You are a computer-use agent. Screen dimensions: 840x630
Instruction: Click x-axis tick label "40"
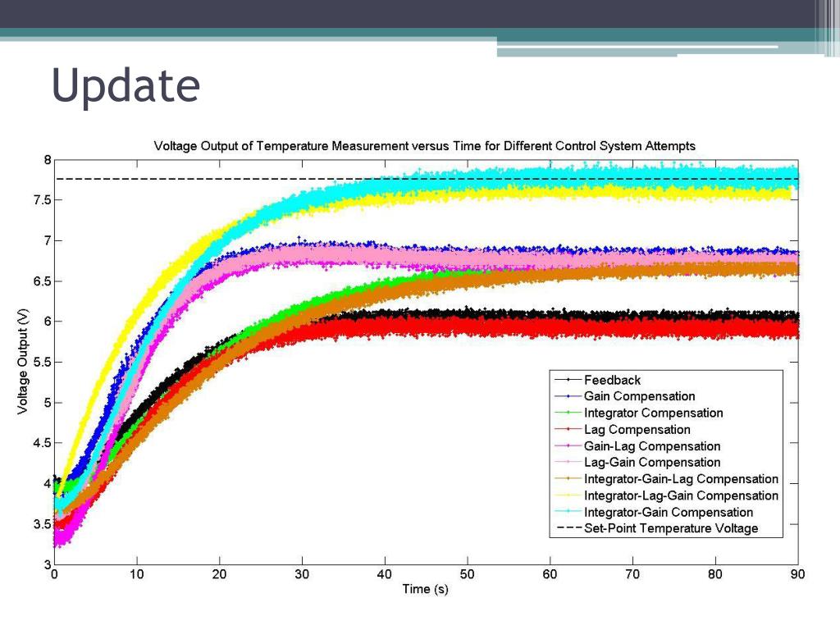pyautogui.click(x=384, y=574)
